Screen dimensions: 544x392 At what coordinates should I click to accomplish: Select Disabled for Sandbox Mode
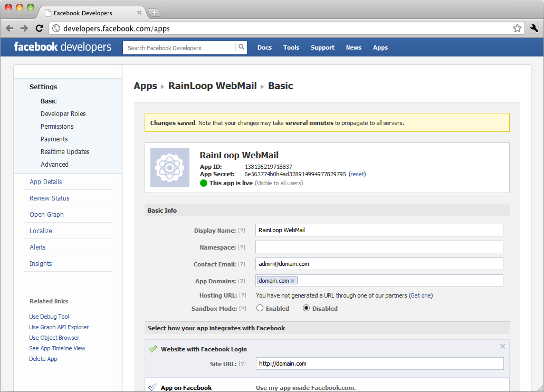[x=306, y=308]
